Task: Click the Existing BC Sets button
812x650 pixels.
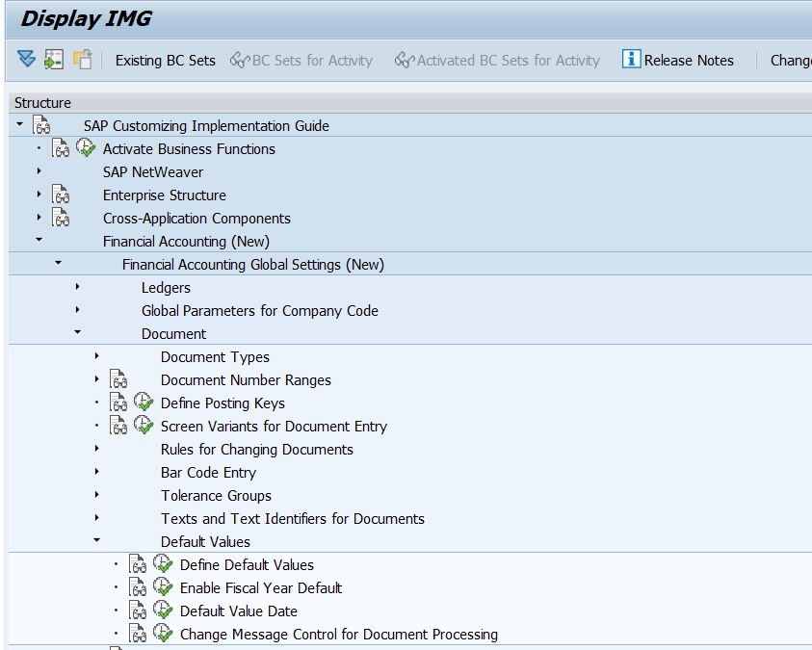Action: click(x=166, y=61)
